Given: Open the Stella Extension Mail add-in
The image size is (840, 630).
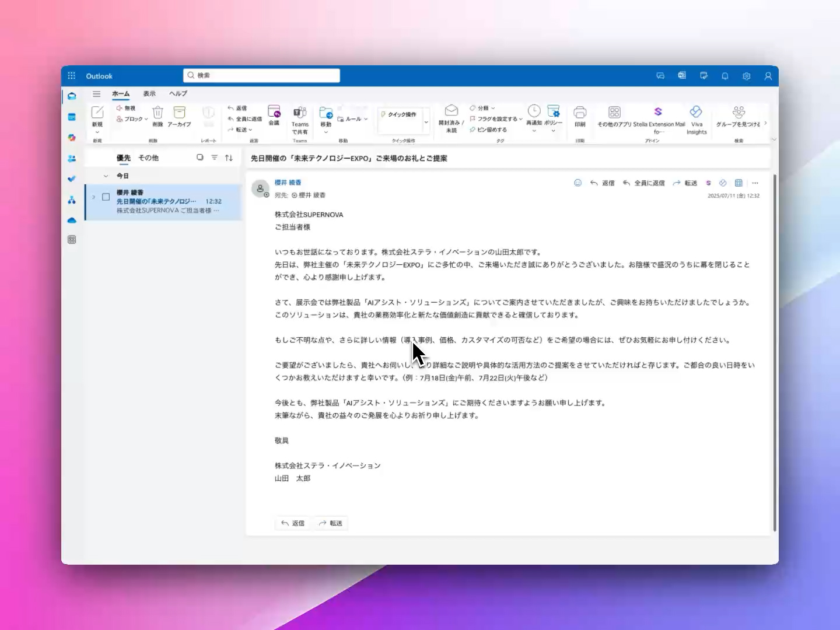Looking at the screenshot, I should 659,119.
